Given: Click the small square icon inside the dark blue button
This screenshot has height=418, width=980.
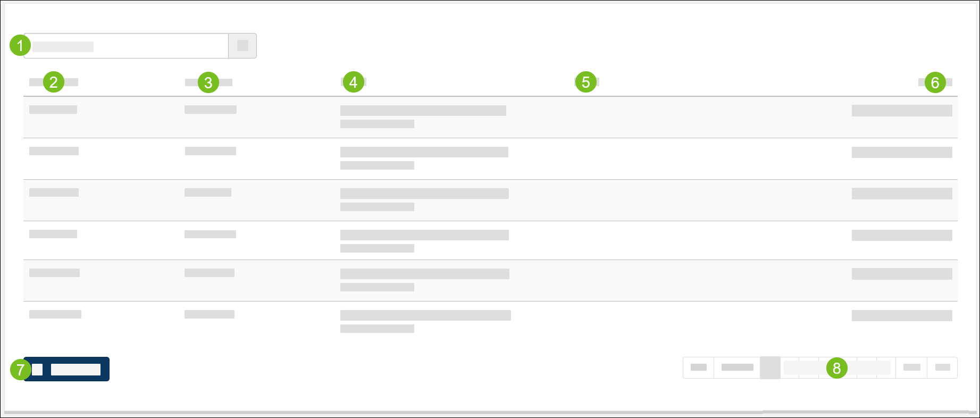Looking at the screenshot, I should (x=37, y=369).
